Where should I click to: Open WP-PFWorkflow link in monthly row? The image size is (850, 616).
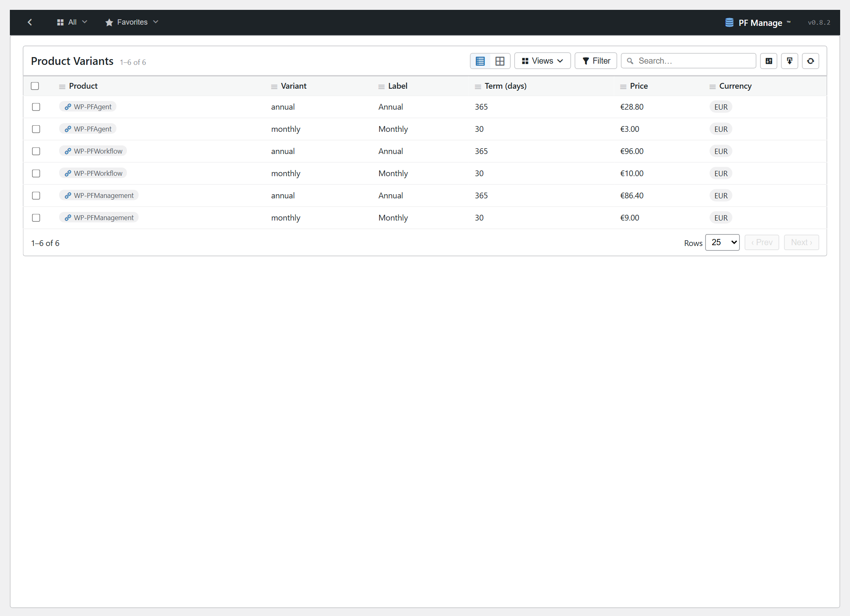[93, 173]
